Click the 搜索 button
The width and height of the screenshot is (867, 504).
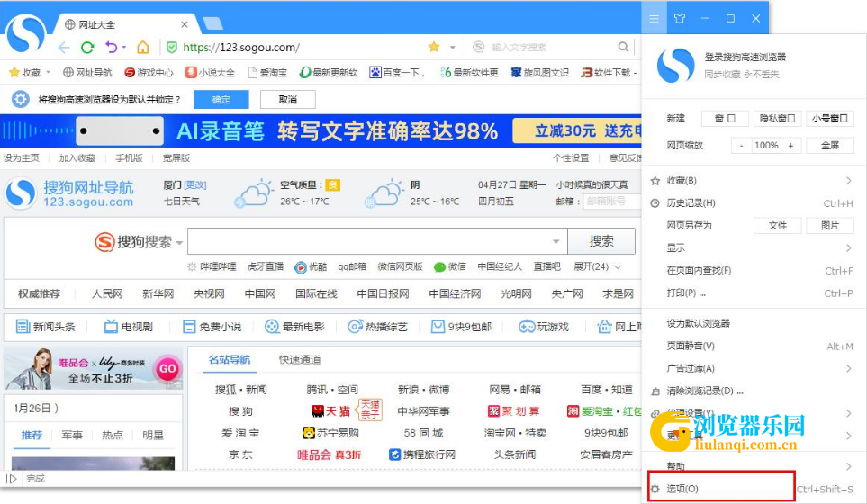point(601,241)
